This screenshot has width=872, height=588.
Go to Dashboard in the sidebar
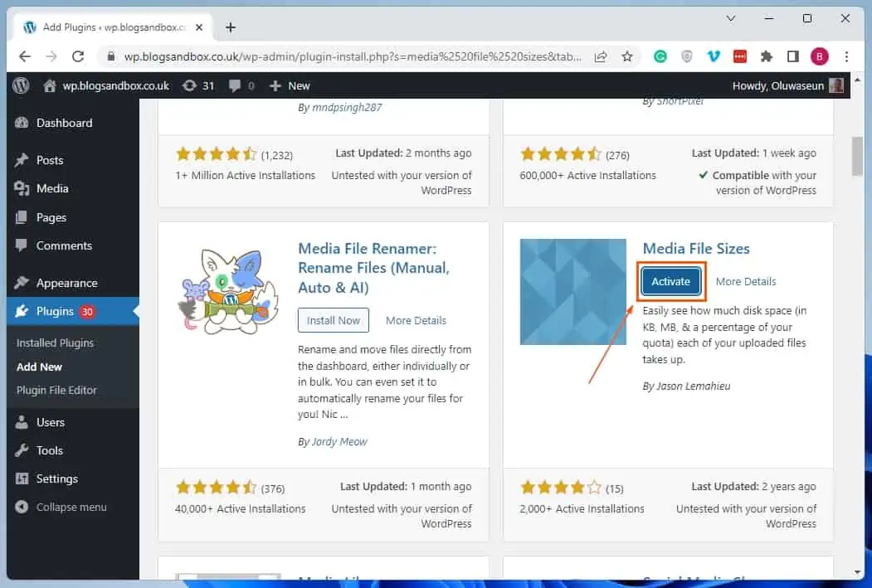(x=64, y=123)
